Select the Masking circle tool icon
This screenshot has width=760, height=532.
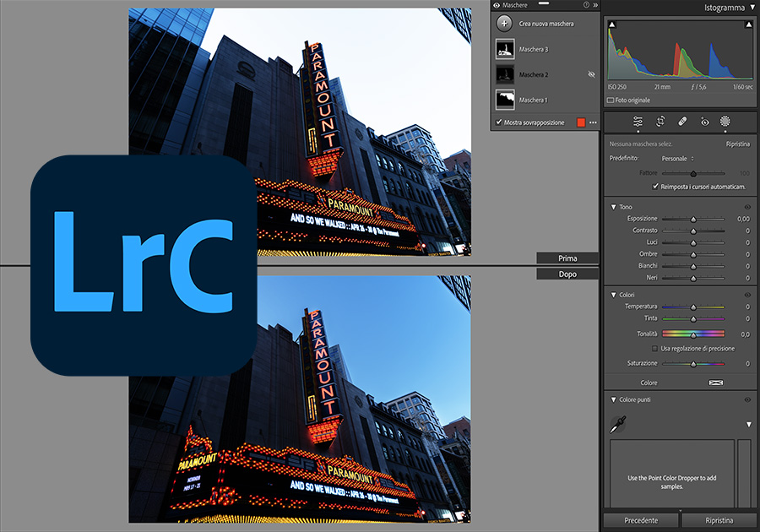[725, 121]
